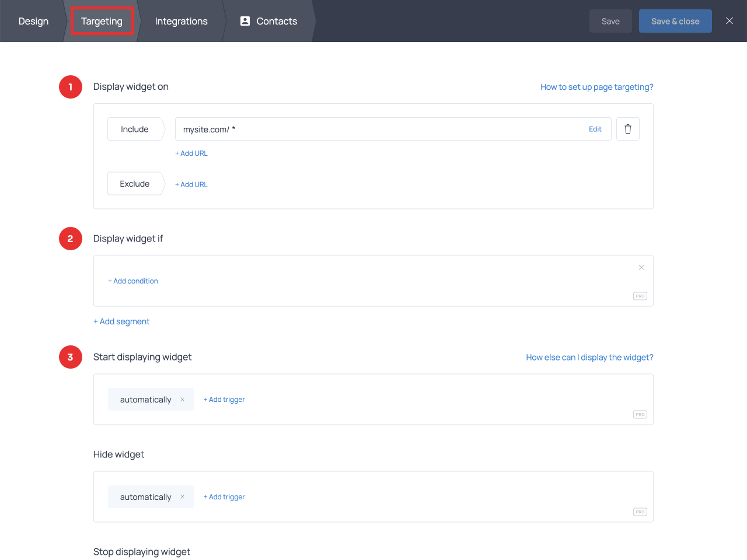The height and width of the screenshot is (560, 747).
Task: Switch to the Design tab
Action: [x=33, y=21]
